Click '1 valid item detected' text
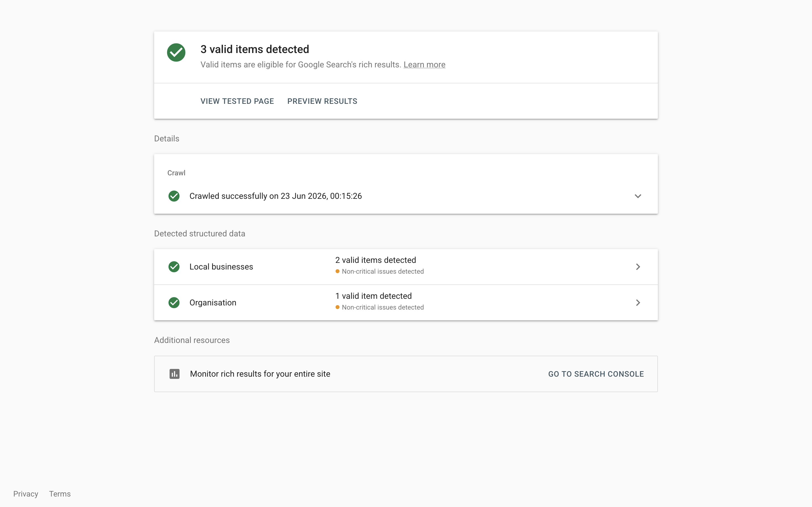 tap(374, 296)
